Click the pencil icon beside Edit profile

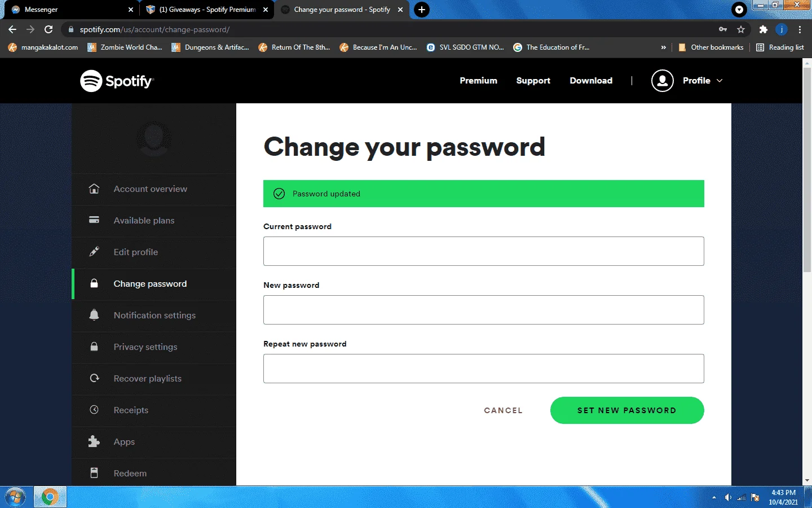tap(94, 252)
